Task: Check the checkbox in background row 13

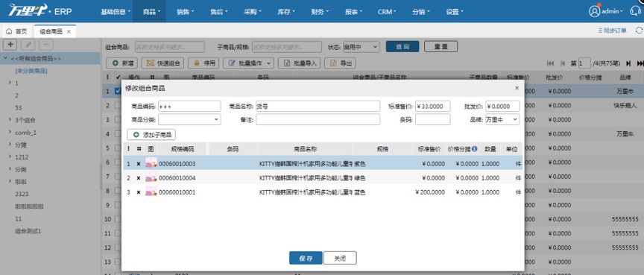Action: click(118, 262)
